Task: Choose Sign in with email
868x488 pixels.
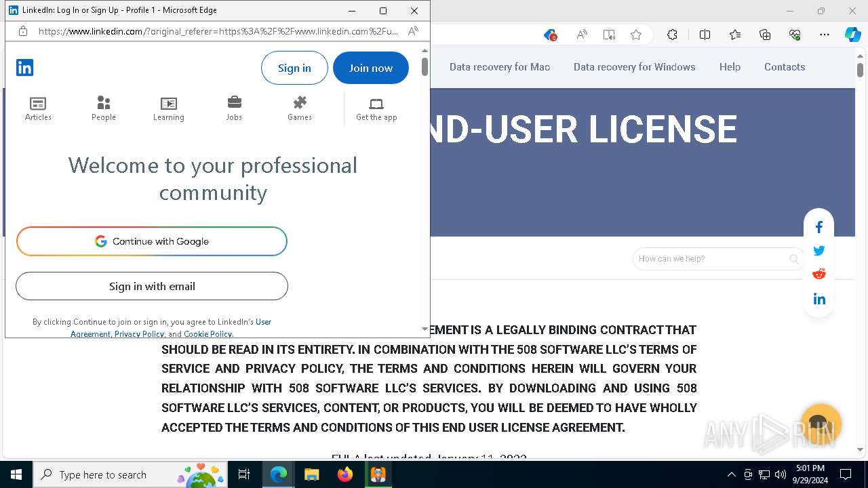Action: pos(152,286)
